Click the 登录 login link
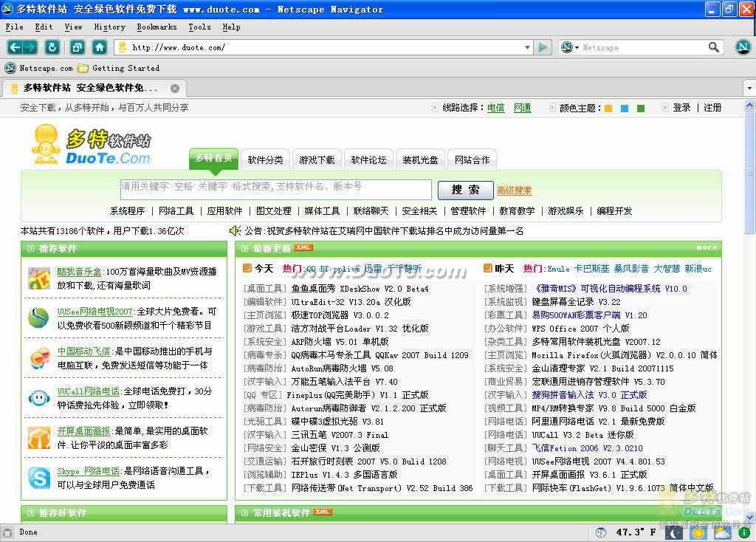Viewport: 756px width, 542px height. coord(681,108)
